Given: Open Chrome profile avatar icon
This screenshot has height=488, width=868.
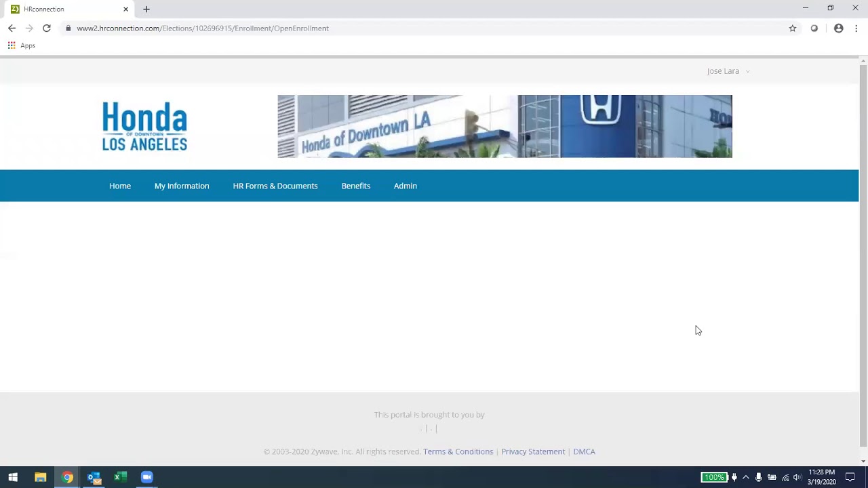Looking at the screenshot, I should 839,28.
